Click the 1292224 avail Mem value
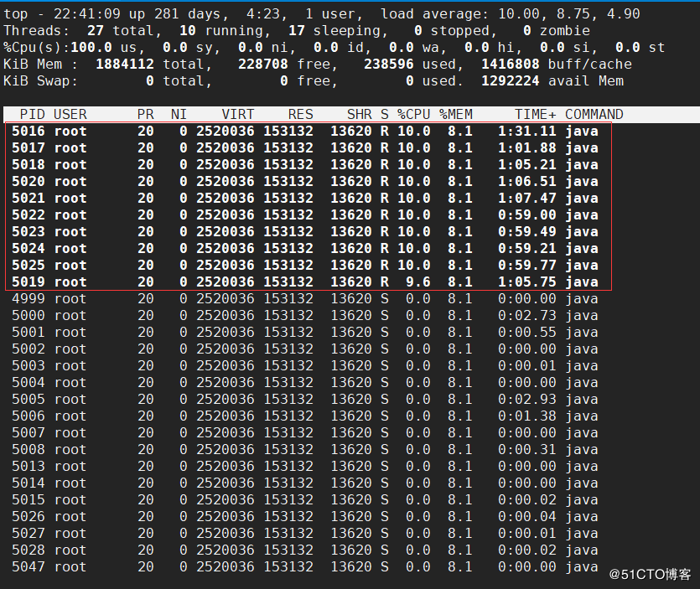Image resolution: width=700 pixels, height=589 pixels. tap(511, 80)
